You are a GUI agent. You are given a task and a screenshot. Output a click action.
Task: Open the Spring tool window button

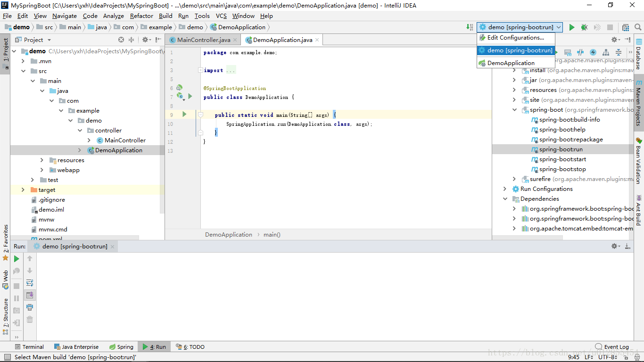tap(122, 347)
